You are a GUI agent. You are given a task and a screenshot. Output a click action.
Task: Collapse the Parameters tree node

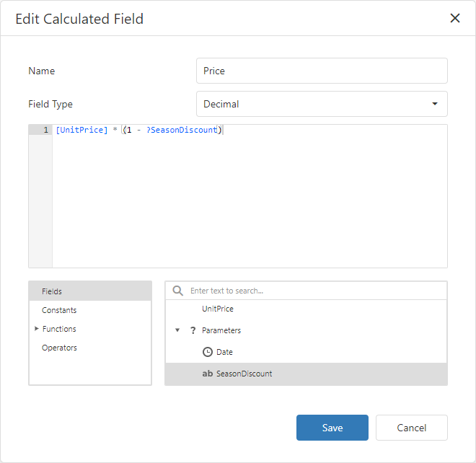177,330
